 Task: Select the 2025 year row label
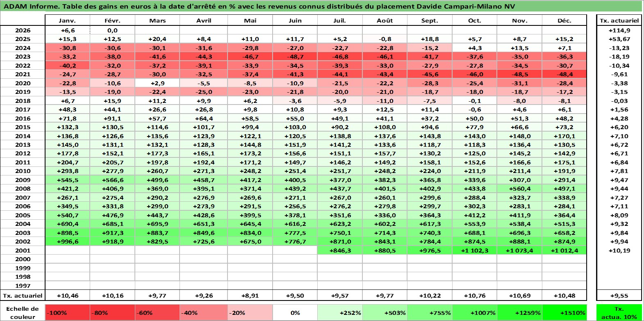pyautogui.click(x=23, y=39)
